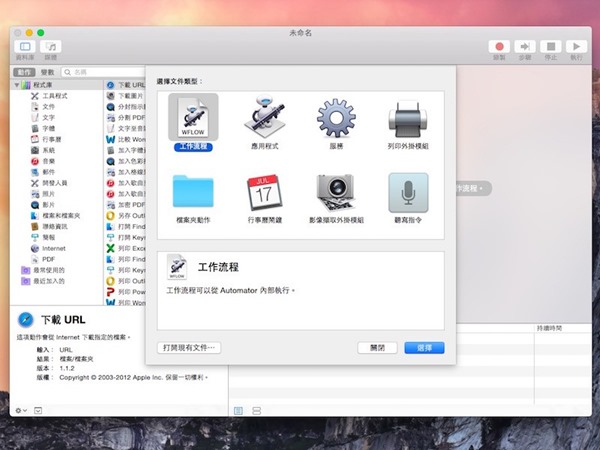Select the 聽寫指令 Dictation Command microphone icon
The image size is (600, 450).
(x=408, y=192)
